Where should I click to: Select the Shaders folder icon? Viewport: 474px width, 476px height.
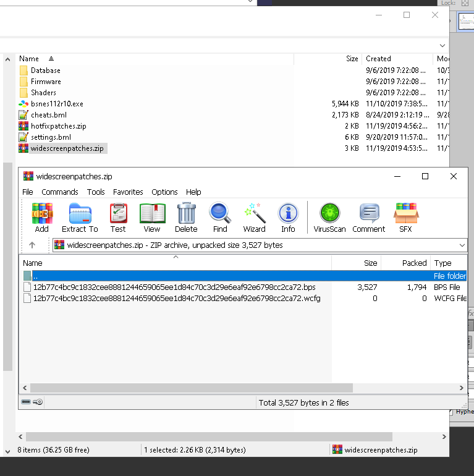click(23, 93)
